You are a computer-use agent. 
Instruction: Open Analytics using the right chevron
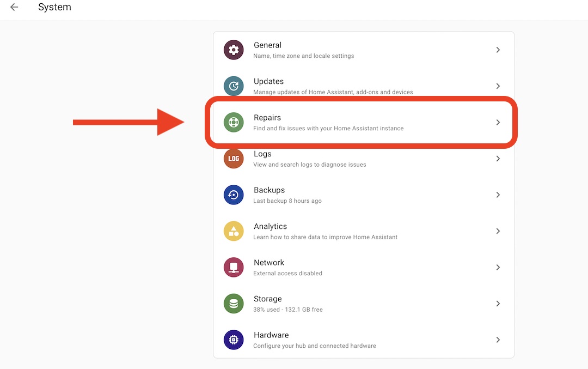[x=498, y=231]
